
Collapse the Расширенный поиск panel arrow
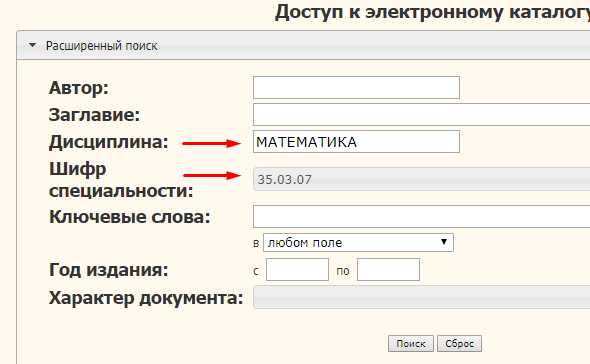33,46
